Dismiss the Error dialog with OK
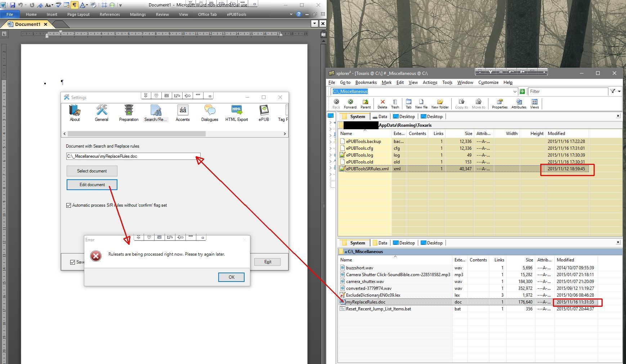Image resolution: width=626 pixels, height=364 pixels. [x=231, y=277]
